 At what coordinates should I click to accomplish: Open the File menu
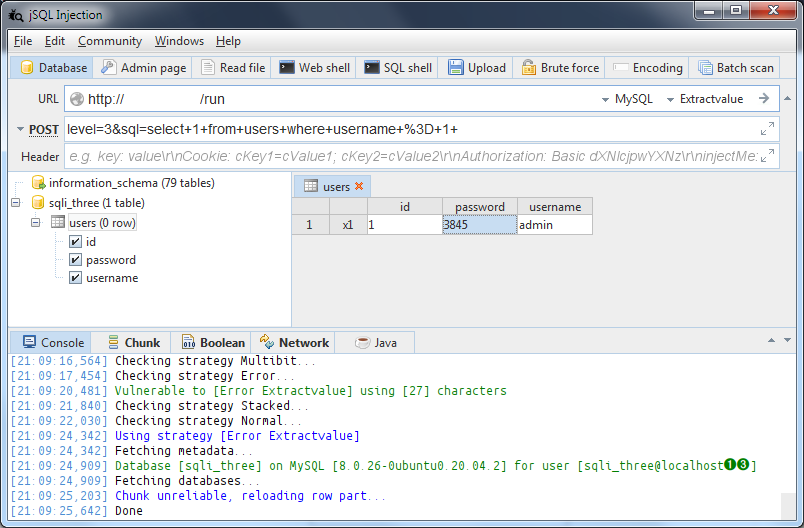(x=23, y=41)
